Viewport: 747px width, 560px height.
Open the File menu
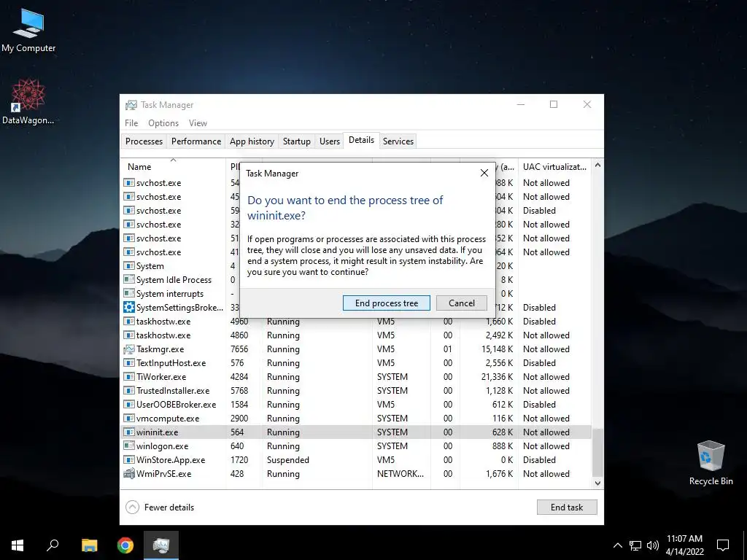tap(131, 122)
